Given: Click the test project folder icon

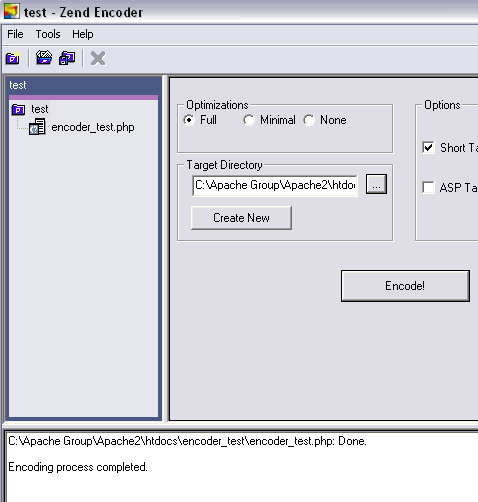Looking at the screenshot, I should [x=18, y=109].
